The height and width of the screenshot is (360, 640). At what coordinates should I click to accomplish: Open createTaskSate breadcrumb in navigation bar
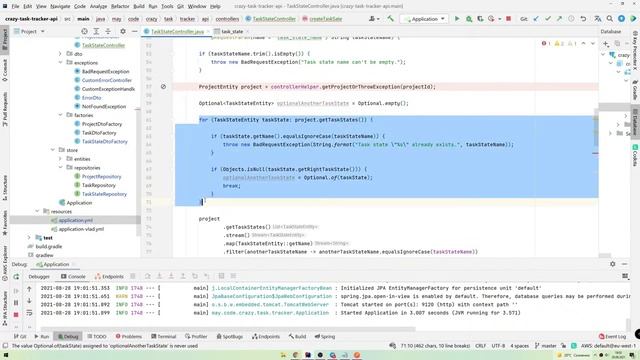click(x=322, y=19)
